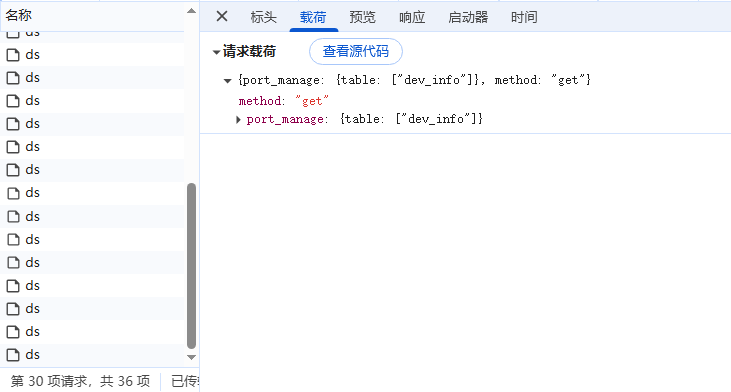Click the 名称 column header
The image size is (731, 392).
coord(93,15)
